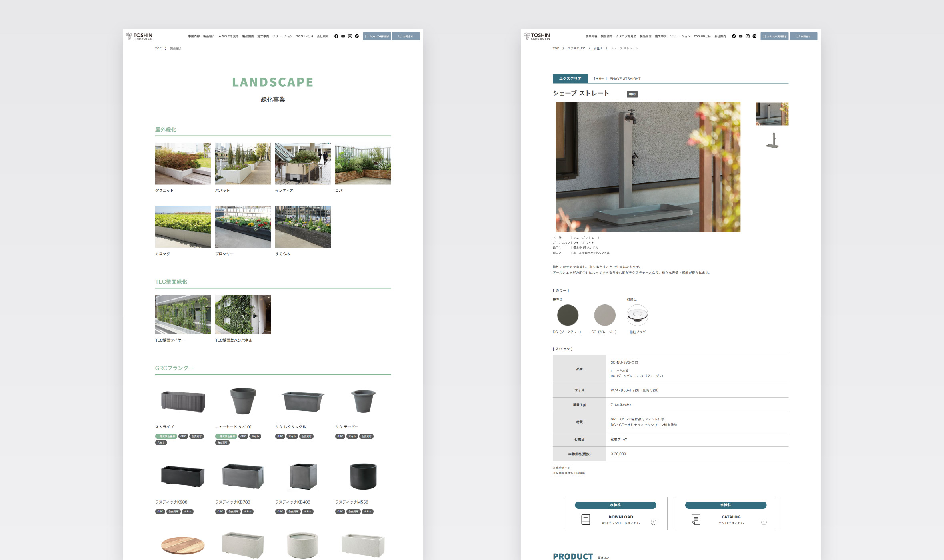Click arrow circle in CATALOG box
The height and width of the screenshot is (560, 944).
(764, 522)
